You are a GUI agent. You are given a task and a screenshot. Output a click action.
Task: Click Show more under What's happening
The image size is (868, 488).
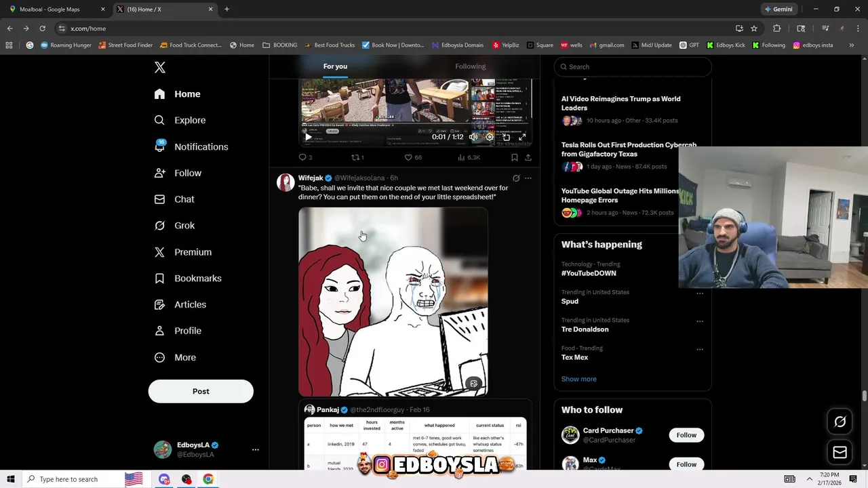(579, 379)
